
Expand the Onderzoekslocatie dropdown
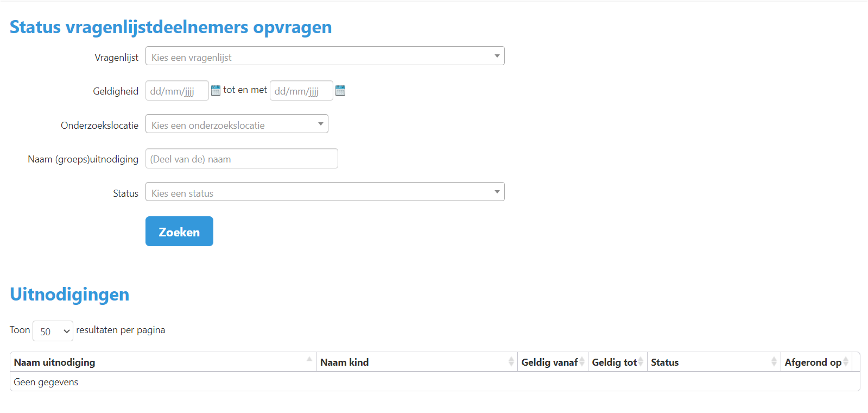237,124
